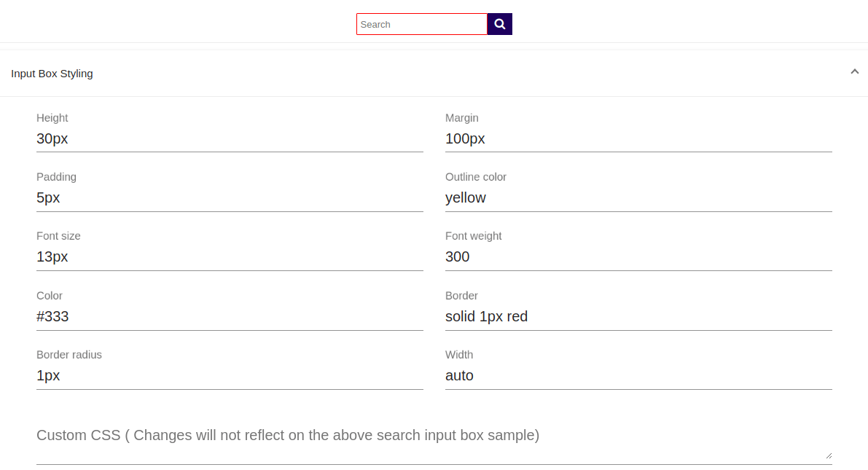Click the Width field containing auto

point(638,376)
